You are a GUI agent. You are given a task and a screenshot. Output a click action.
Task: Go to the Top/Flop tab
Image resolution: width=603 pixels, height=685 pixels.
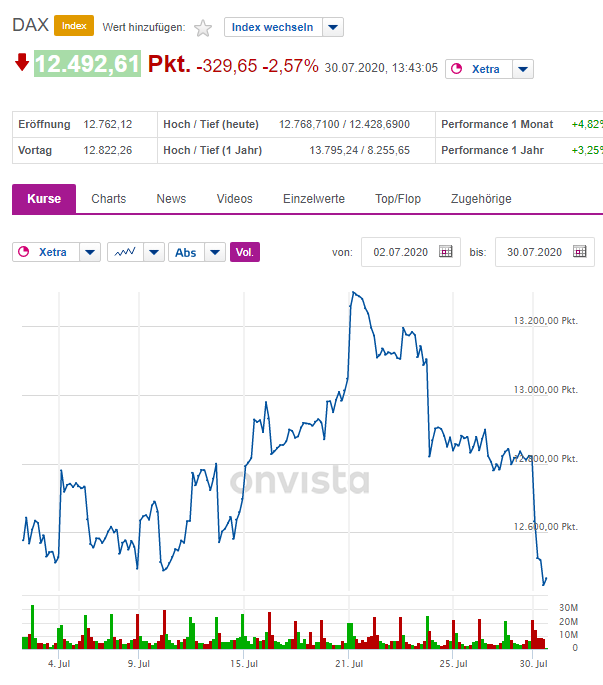pos(398,199)
